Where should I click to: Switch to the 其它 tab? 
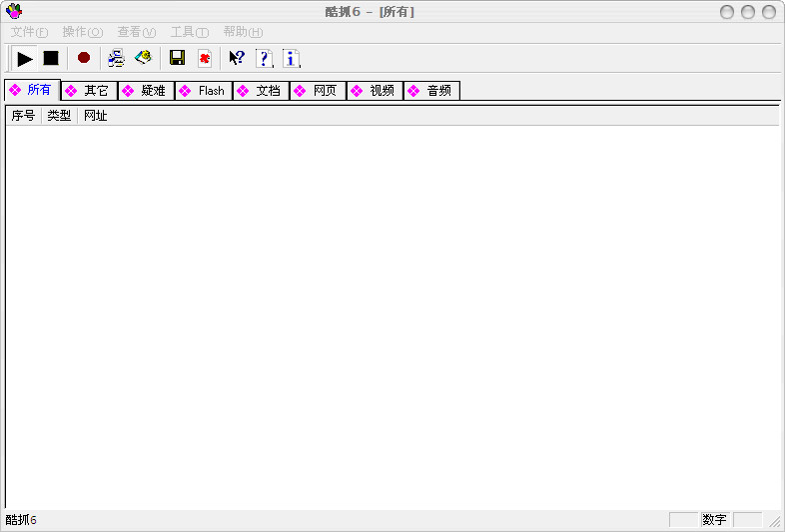pyautogui.click(x=89, y=91)
